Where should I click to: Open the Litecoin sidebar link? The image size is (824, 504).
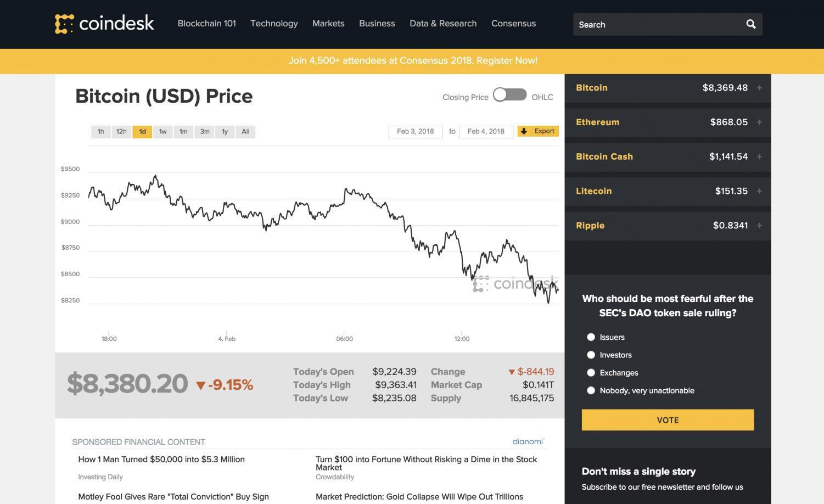tap(593, 191)
